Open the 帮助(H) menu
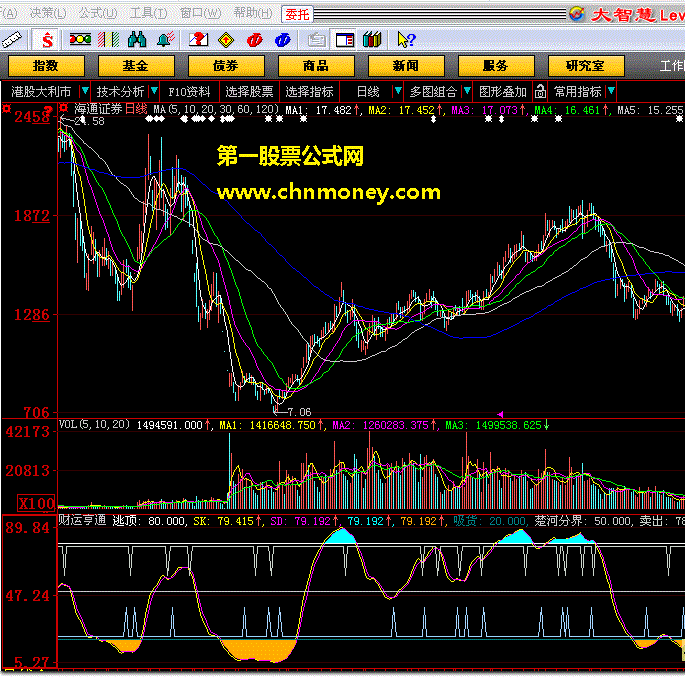Viewport: 685px width, 678px height. pos(253,13)
